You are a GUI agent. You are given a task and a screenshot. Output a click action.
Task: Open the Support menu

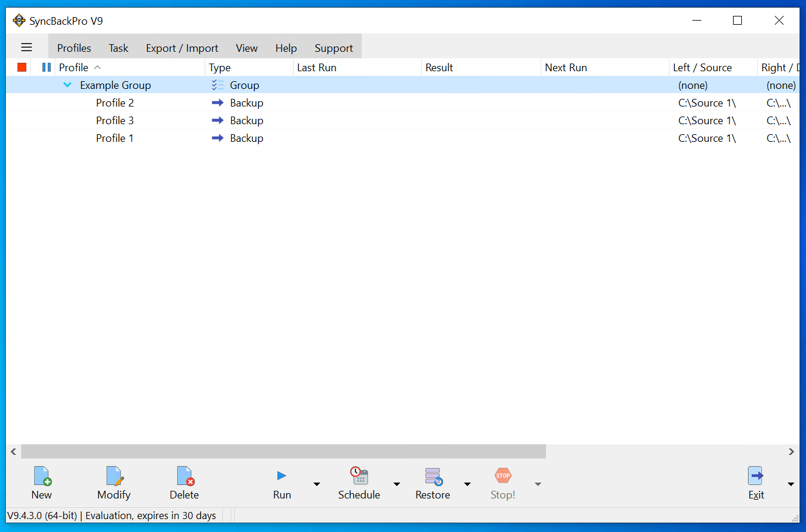[334, 48]
